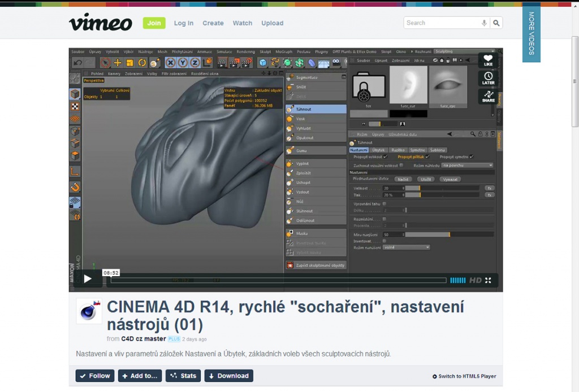The width and height of the screenshot is (579, 392).
Task: Click the Follow button
Action: click(x=95, y=376)
